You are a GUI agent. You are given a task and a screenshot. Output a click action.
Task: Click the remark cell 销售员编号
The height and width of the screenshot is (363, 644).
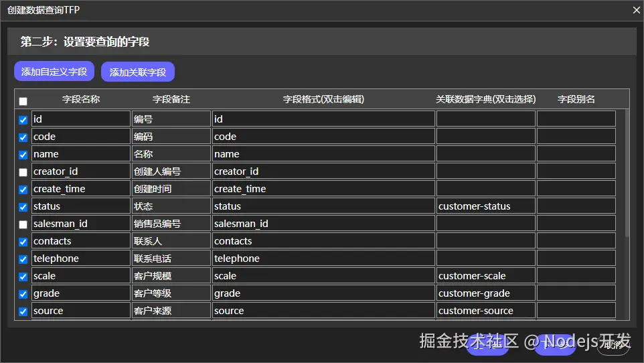[171, 223]
